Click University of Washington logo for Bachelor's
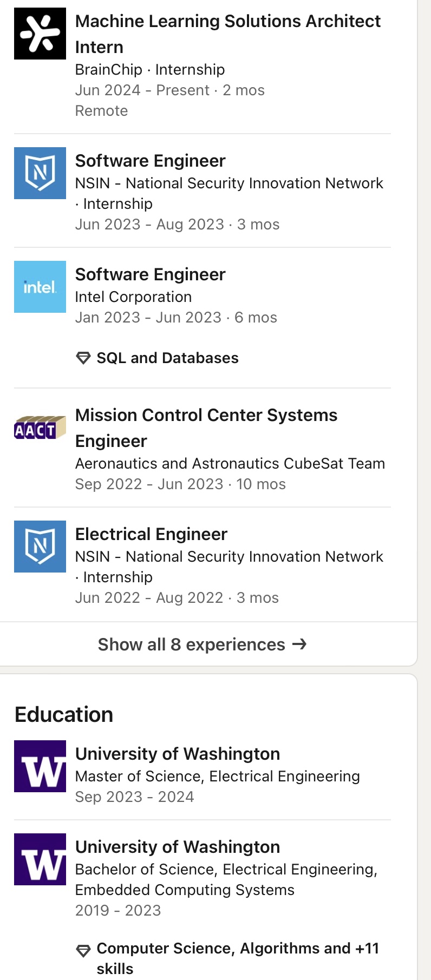The height and width of the screenshot is (980, 431). (x=40, y=859)
